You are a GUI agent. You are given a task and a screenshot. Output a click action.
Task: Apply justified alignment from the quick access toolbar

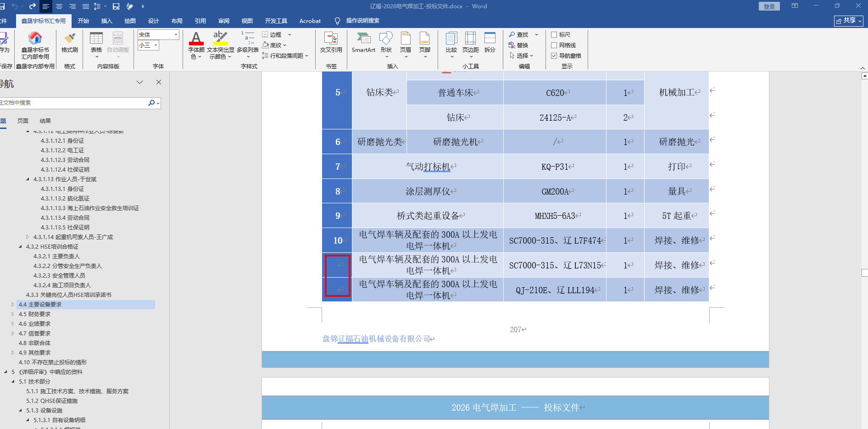[86, 6]
